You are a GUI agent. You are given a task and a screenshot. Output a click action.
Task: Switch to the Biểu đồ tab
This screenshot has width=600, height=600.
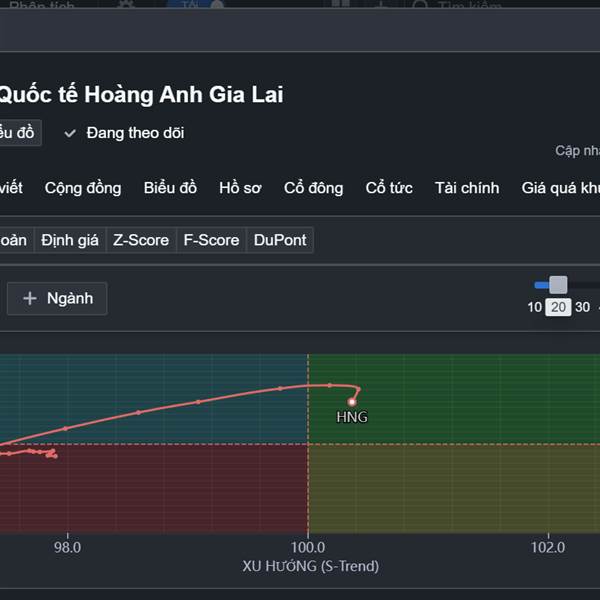(170, 188)
